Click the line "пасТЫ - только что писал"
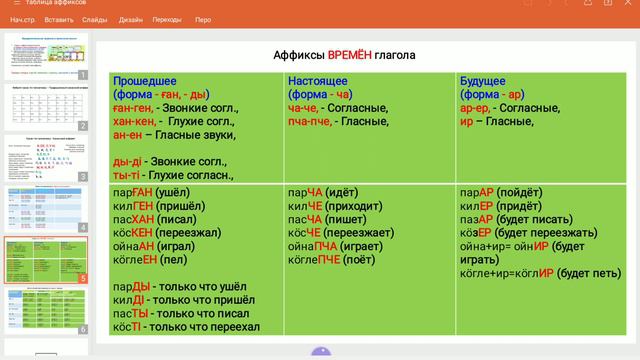The image size is (640, 360). pyautogui.click(x=181, y=313)
